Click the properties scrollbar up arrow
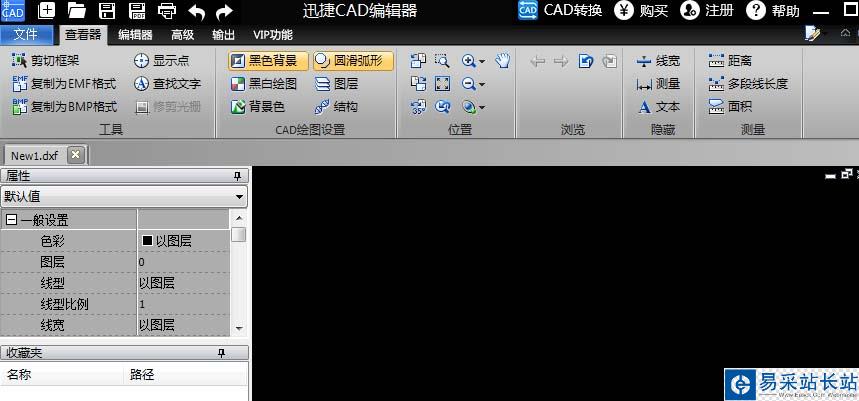The width and height of the screenshot is (859, 401). pos(238,218)
